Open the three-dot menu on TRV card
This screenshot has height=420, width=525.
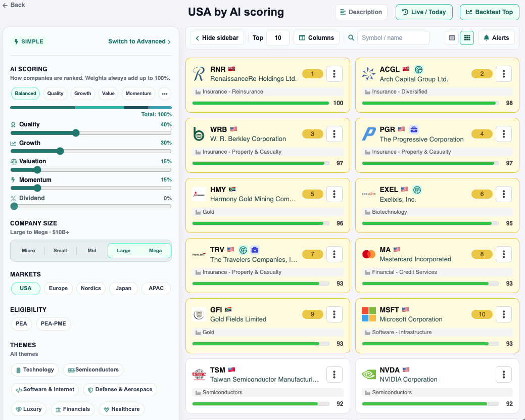tap(334, 254)
